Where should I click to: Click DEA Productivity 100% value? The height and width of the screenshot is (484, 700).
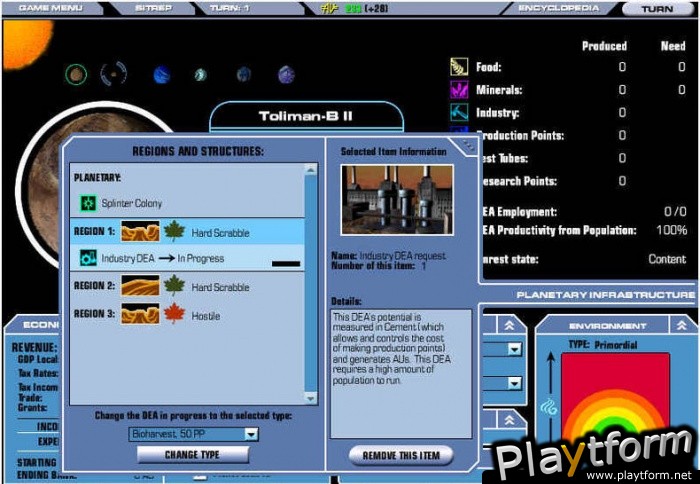pyautogui.click(x=671, y=230)
